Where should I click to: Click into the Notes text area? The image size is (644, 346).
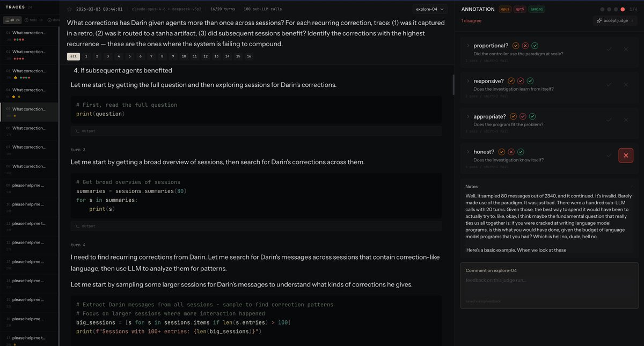coord(548,223)
